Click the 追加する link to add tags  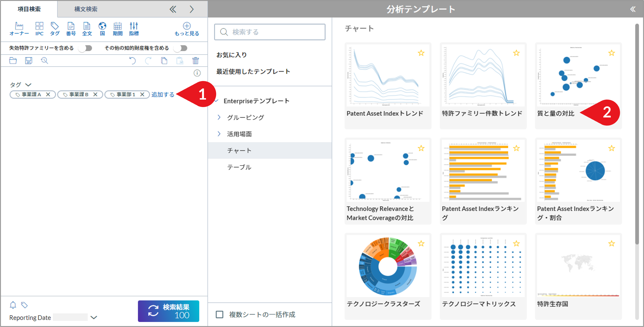pyautogui.click(x=163, y=95)
